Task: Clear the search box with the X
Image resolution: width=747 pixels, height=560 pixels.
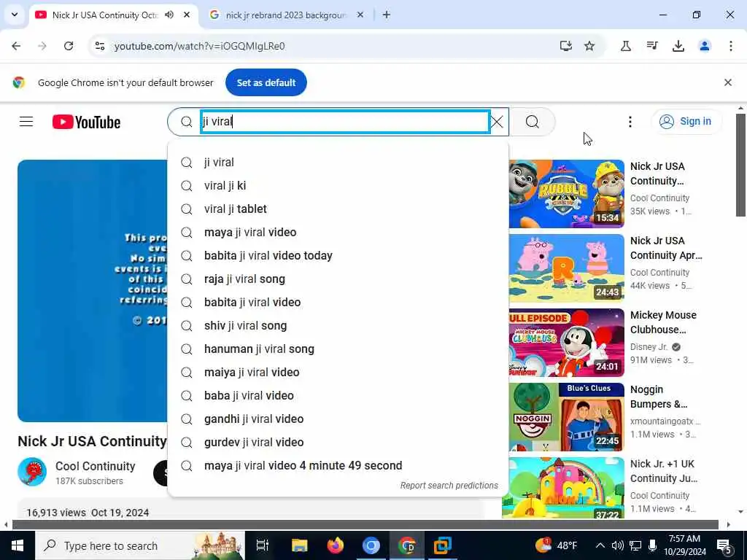Action: tap(497, 122)
